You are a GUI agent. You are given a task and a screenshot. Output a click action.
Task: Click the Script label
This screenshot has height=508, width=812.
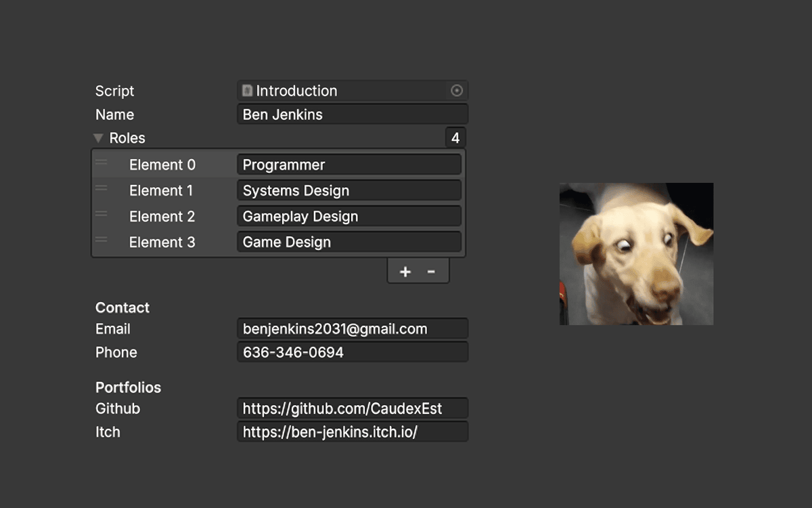115,91
